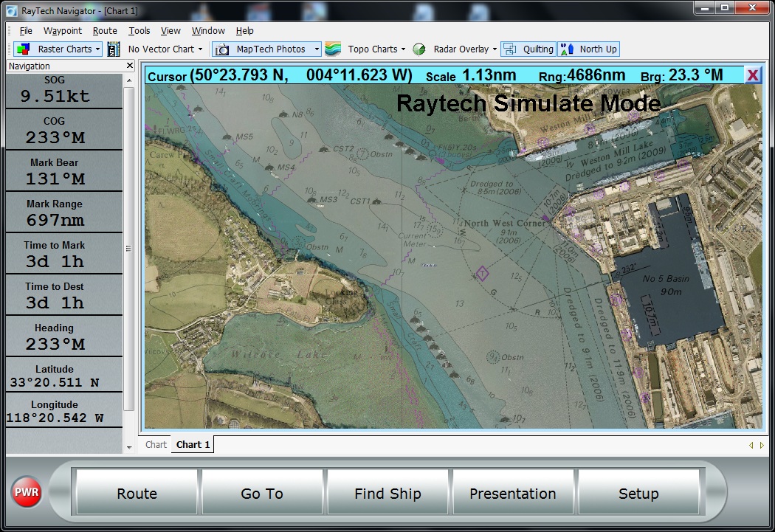The image size is (775, 532).
Task: Click the RayTech Navigator title bar icon
Action: coord(12,11)
